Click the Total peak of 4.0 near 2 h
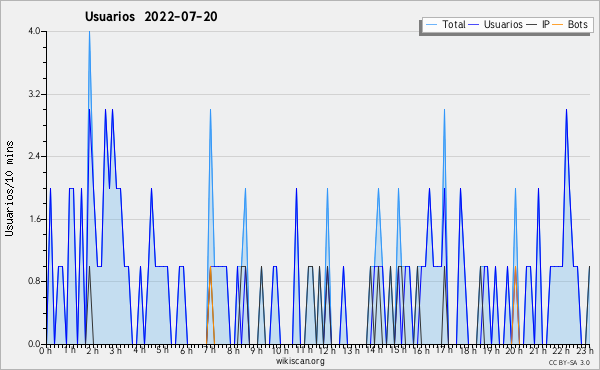Viewport: 600px width, 370px height. coord(90,32)
